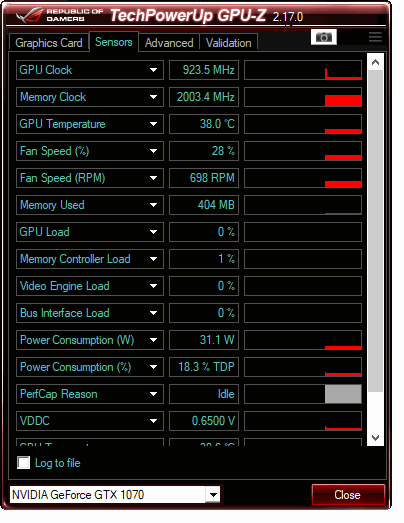Click the 0.6500 V VDDC value
Image resolution: width=404 pixels, height=523 pixels.
click(x=204, y=421)
